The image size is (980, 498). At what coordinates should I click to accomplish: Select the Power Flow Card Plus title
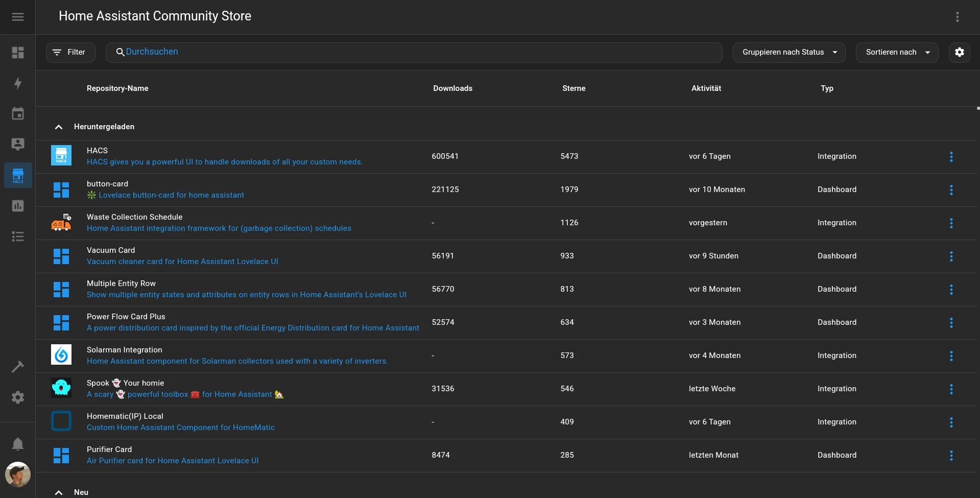click(x=126, y=317)
